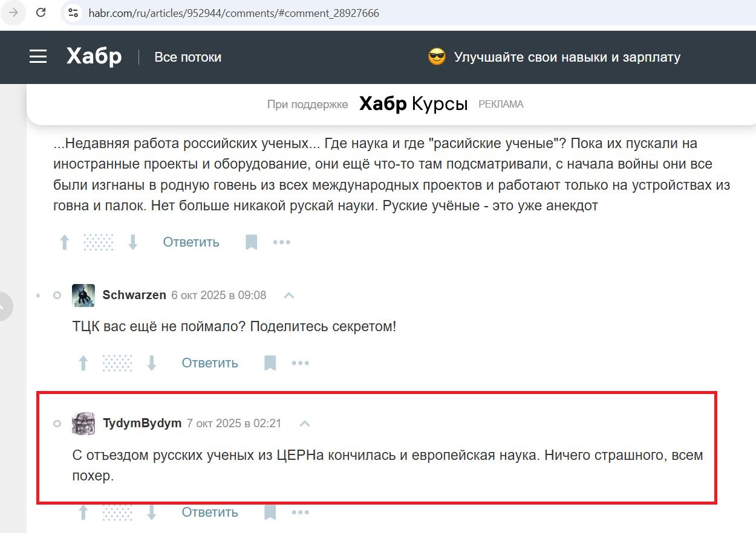Bookmark TydymBydym's comment
This screenshot has width=756, height=533.
[270, 512]
